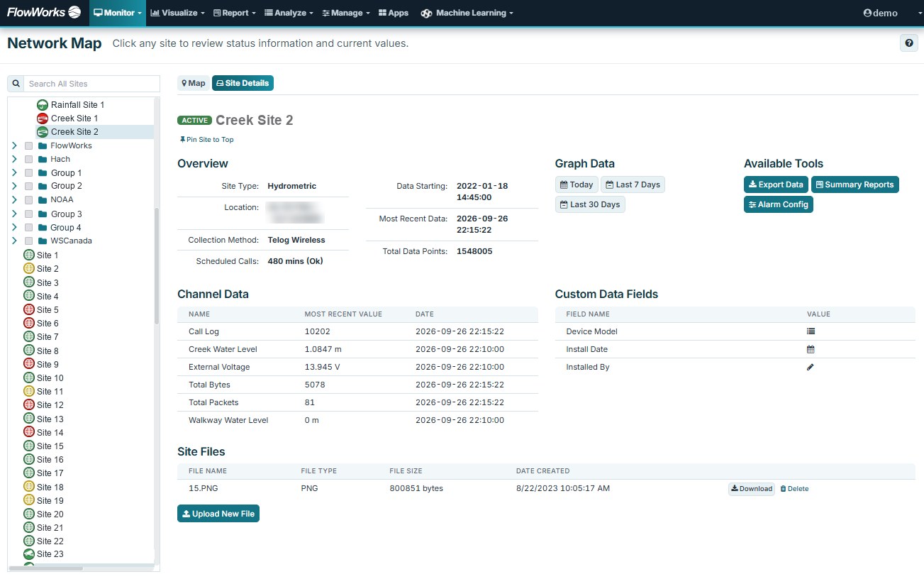Click the Site 7 green status icon
This screenshot has width=924, height=584.
(29, 336)
